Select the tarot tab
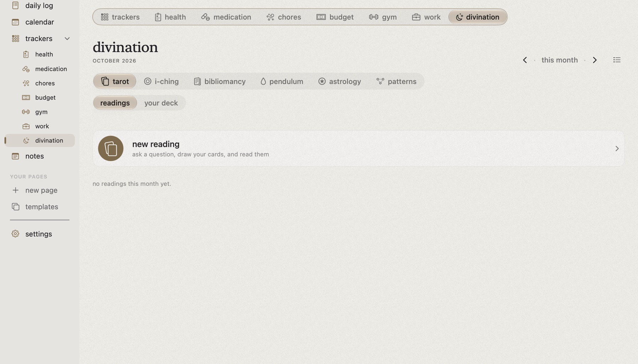638x364 pixels. [x=115, y=81]
